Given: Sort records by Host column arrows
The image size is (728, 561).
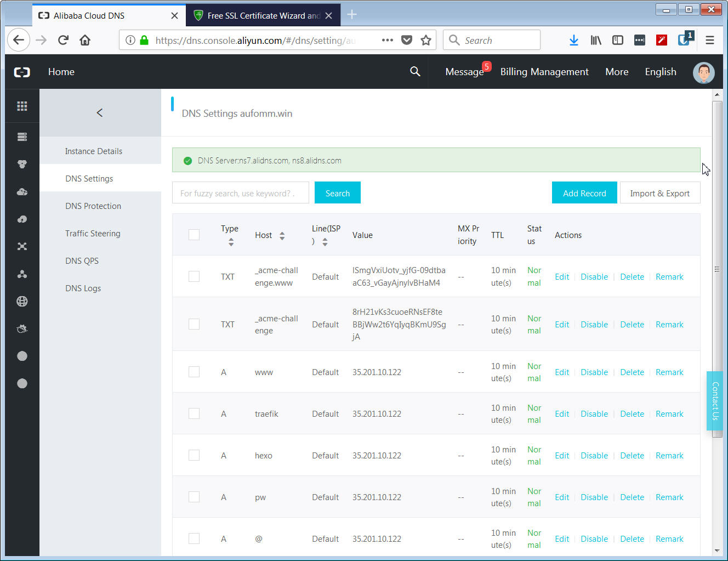Looking at the screenshot, I should coord(282,235).
